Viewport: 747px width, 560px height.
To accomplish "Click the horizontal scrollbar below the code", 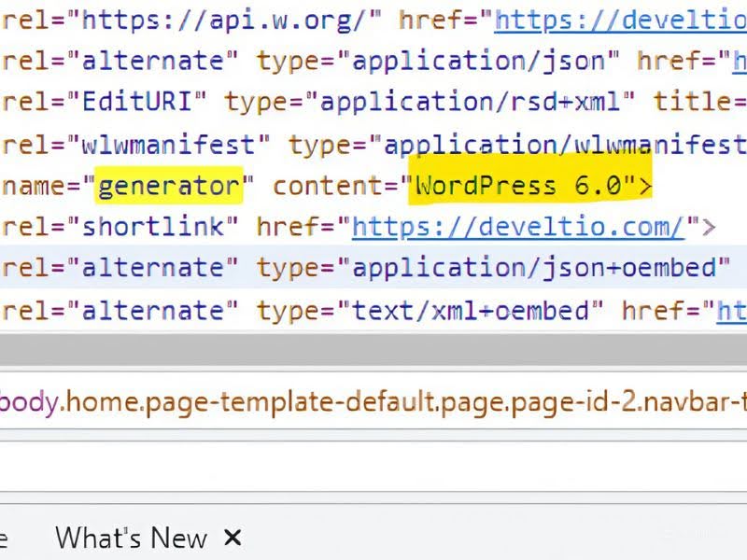I will pos(373,351).
